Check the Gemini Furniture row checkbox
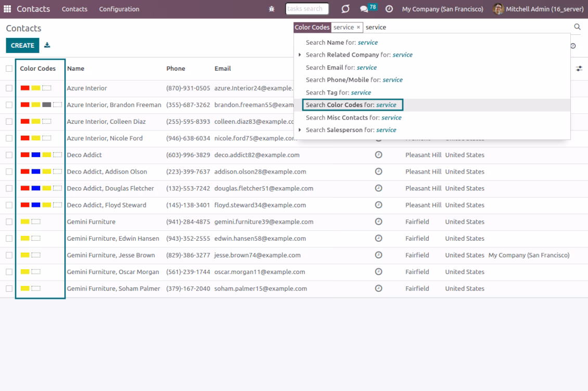Image resolution: width=588 pixels, height=391 pixels. click(x=9, y=221)
